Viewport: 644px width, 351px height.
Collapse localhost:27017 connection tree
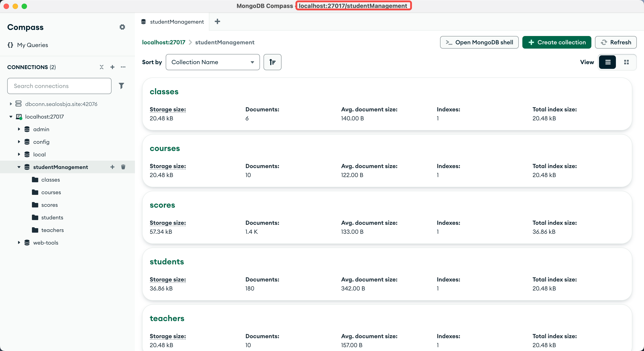pos(11,117)
